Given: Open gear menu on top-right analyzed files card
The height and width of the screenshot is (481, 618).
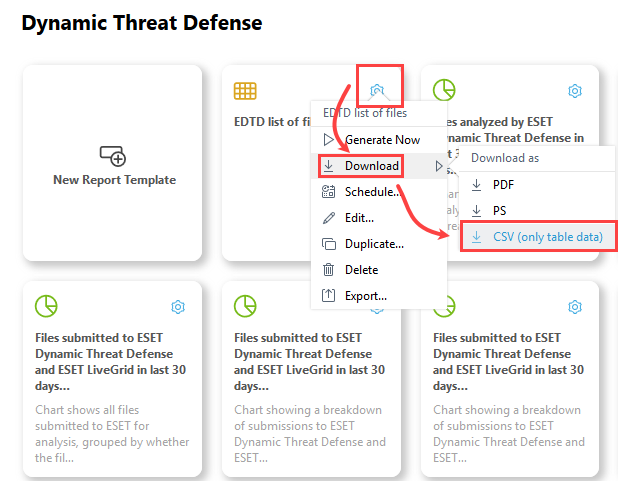Looking at the screenshot, I should tap(575, 91).
